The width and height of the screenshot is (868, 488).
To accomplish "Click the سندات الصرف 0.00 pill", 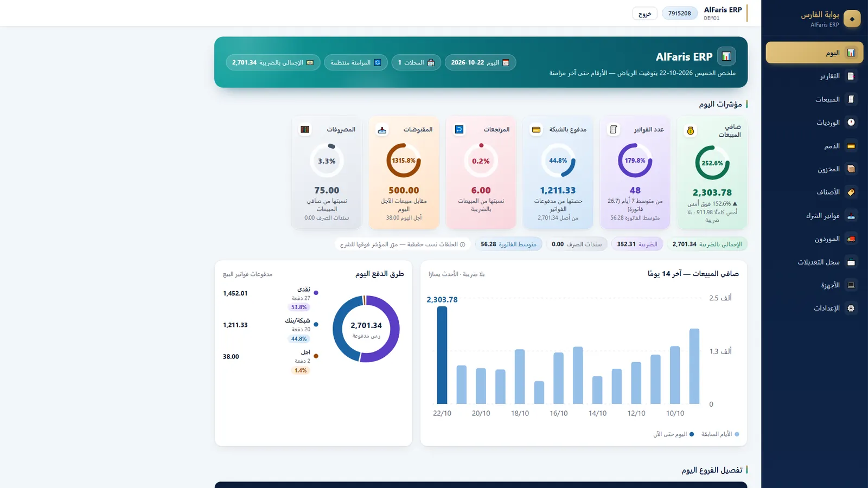I will 577,244.
